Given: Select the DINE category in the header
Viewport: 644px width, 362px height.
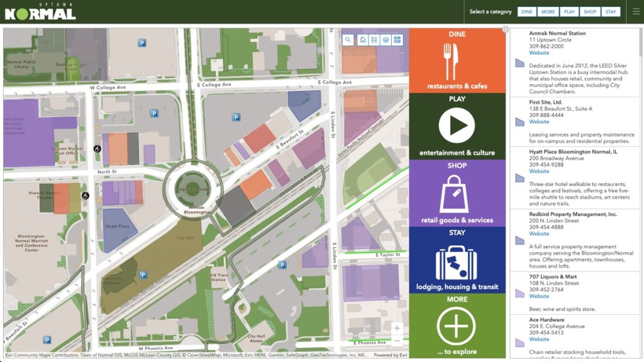Looking at the screenshot, I should point(527,12).
